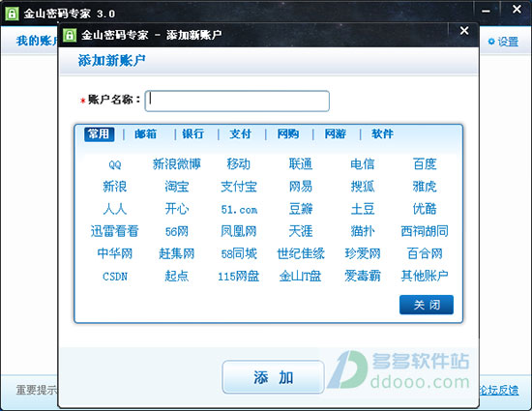Choose 中华网 account type

115,253
